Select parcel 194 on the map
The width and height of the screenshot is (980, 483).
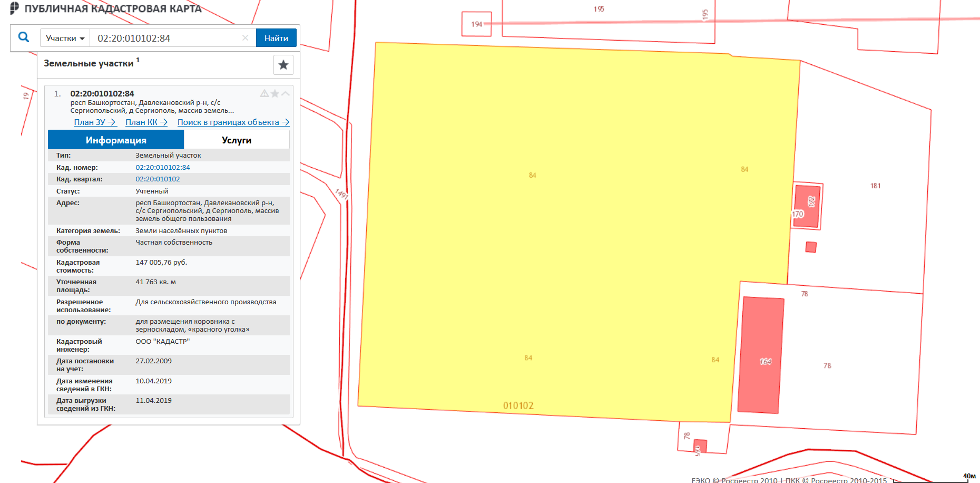click(476, 24)
